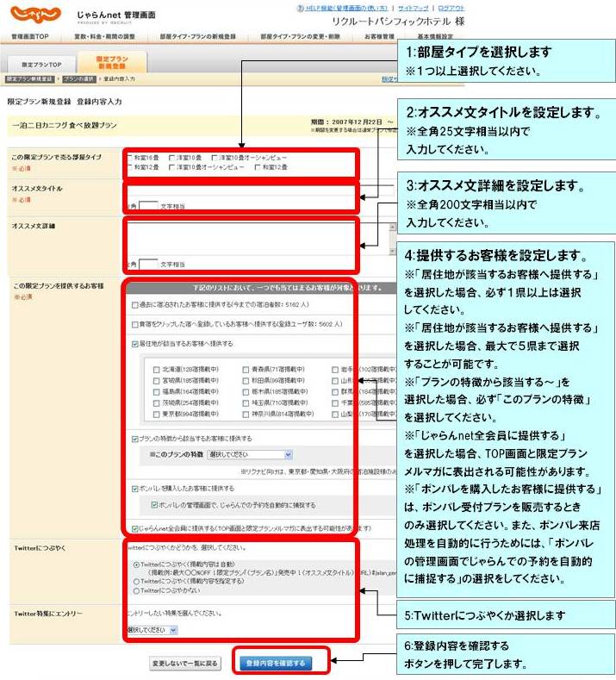Open 管理画面TOP in the navigation menu

29,37
